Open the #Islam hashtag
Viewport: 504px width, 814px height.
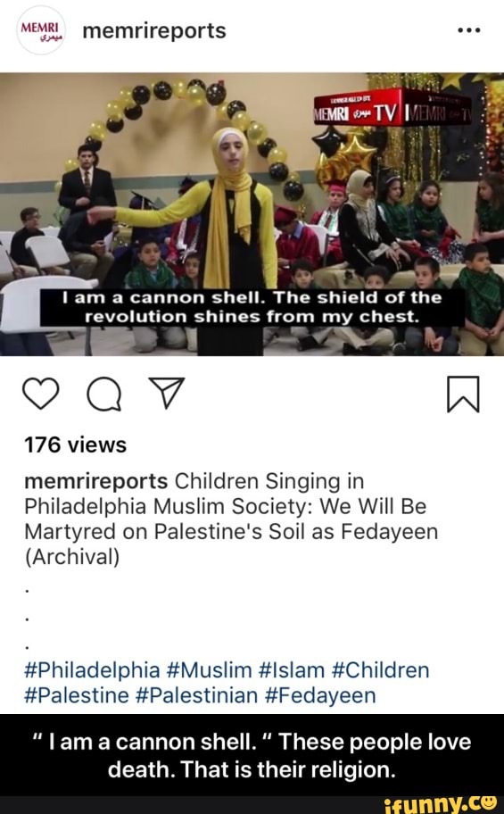point(291,670)
